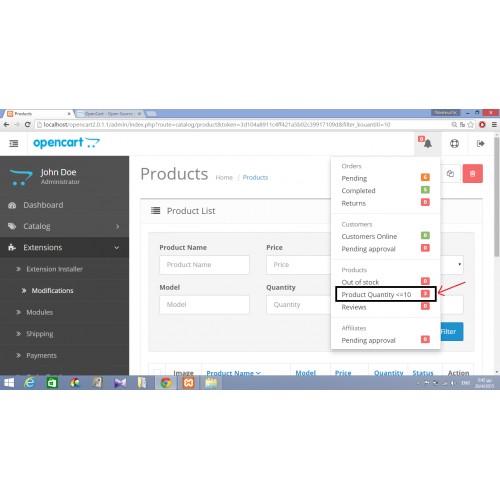Viewport: 500px width, 500px height.
Task: Select Product Quantity <=10 notification entry
Action: (386, 294)
